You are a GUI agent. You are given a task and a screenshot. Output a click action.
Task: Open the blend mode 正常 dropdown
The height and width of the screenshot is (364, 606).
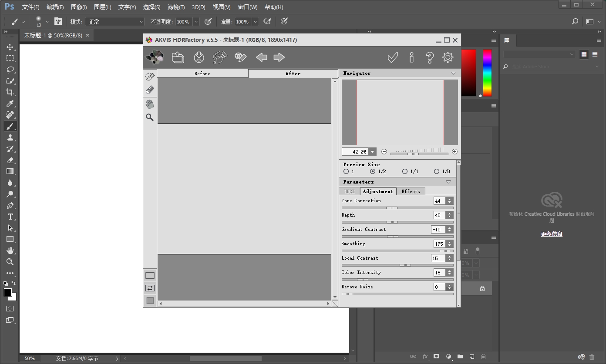point(114,21)
